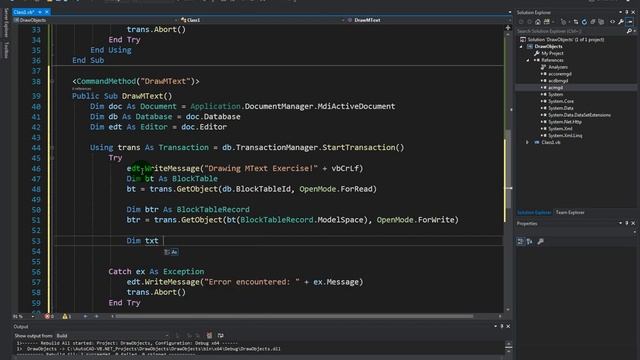Open Output panel window options dropdown arrow
This screenshot has height=360, width=640.
(496, 326)
